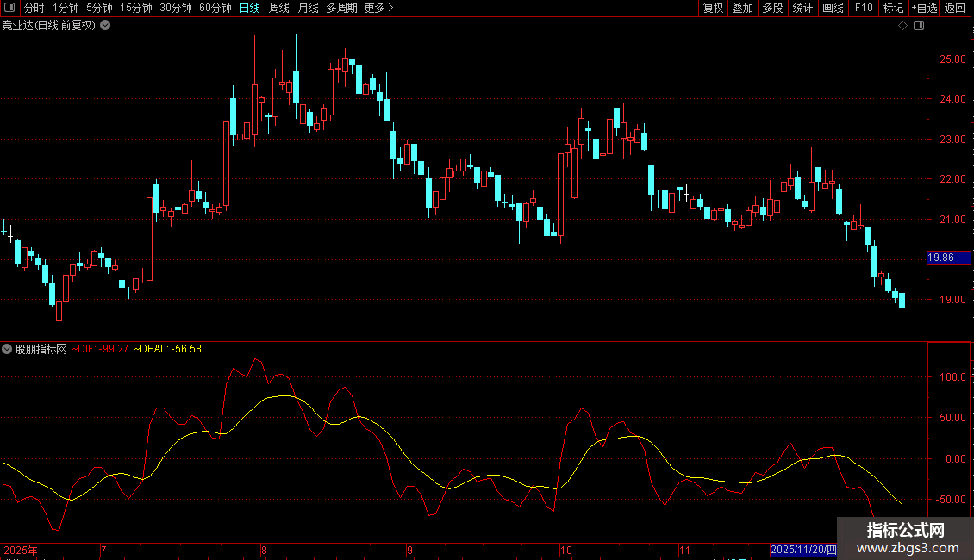Click the 2025年 label on time axis
The height and width of the screenshot is (560, 974).
click(x=21, y=550)
